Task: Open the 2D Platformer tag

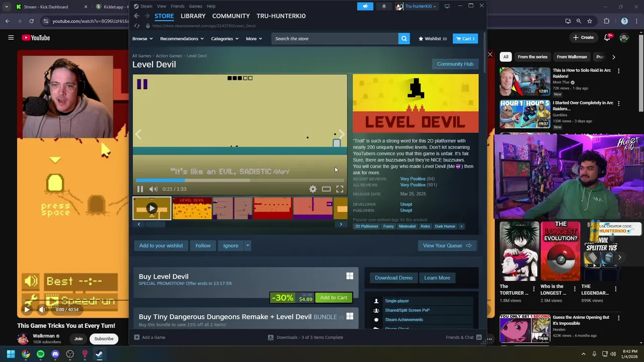Action: pos(367,226)
